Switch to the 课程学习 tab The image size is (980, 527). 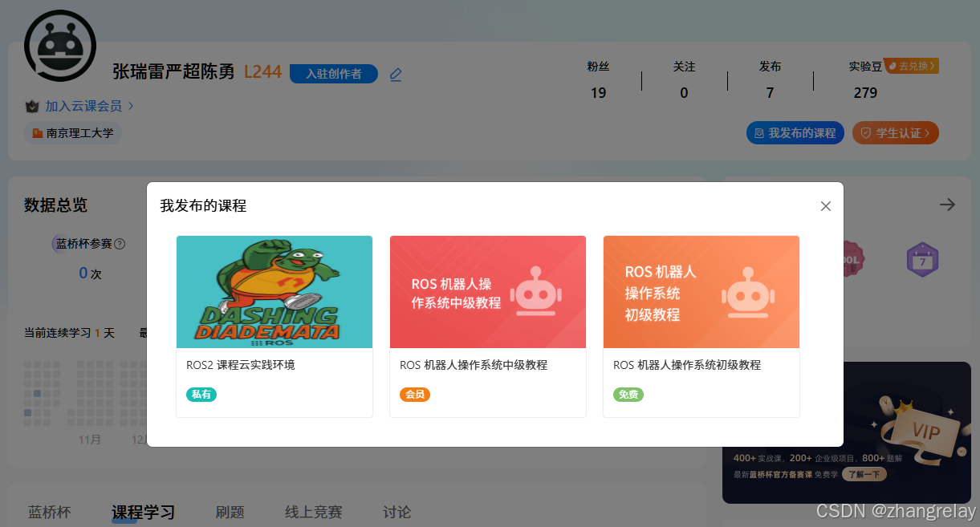tap(143, 512)
